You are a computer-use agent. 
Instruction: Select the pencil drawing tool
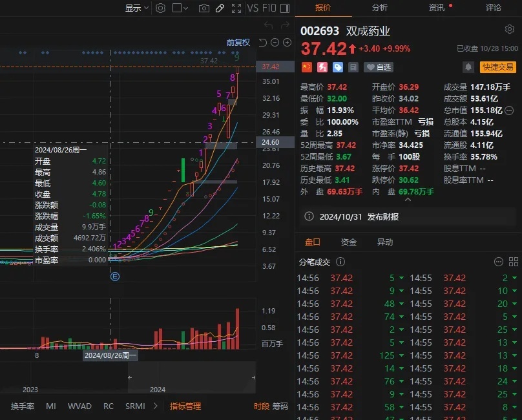[220, 8]
